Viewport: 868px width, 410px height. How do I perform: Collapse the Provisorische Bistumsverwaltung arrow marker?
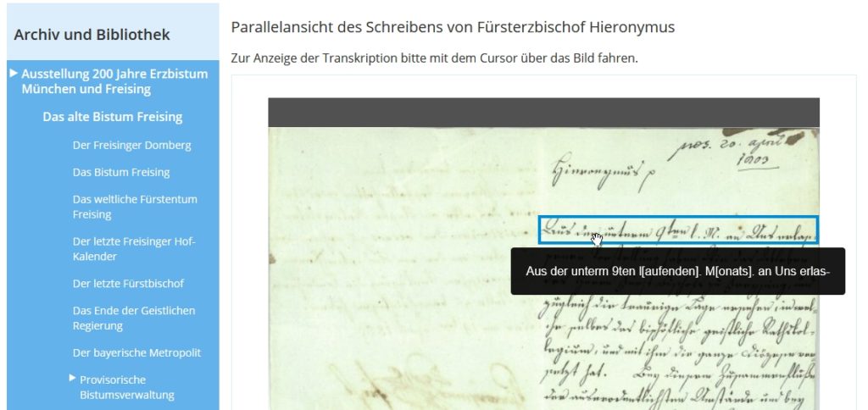click(73, 377)
